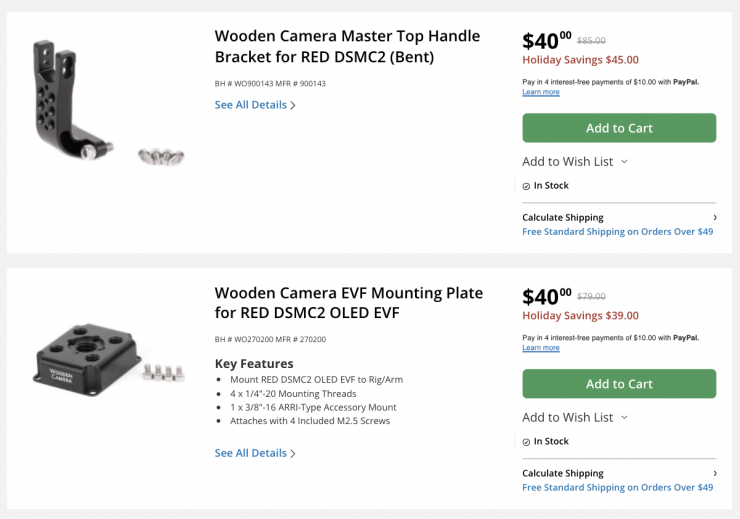This screenshot has height=519, width=740.
Task: Click chevron icon beside first See All Details
Action: [x=293, y=106]
